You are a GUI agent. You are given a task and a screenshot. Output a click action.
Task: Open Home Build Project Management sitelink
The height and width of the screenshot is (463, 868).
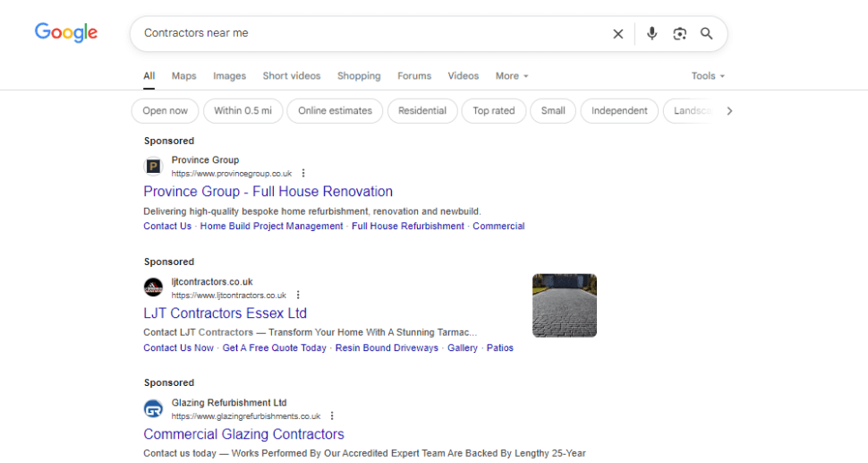pos(271,226)
